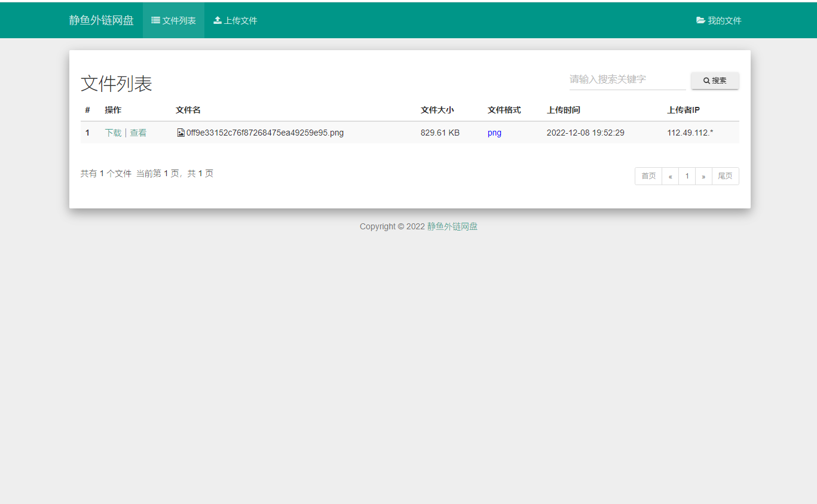Click the 下载 link for file 1
The width and height of the screenshot is (817, 504).
(x=113, y=133)
